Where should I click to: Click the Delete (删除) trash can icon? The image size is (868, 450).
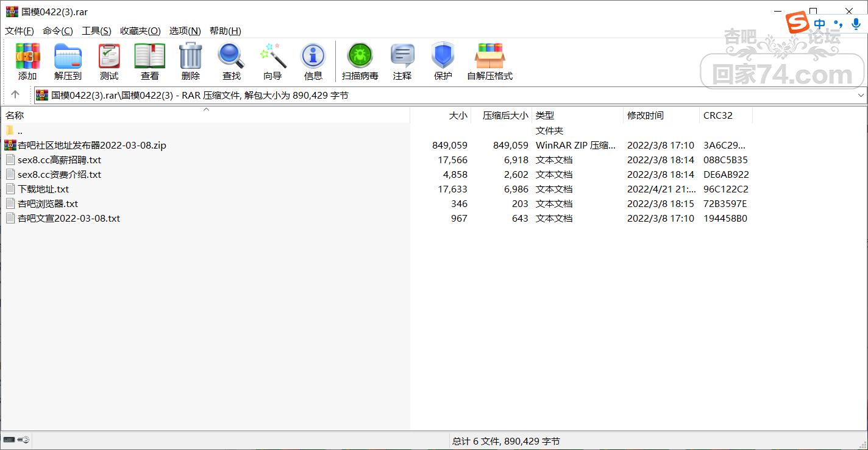coord(190,56)
